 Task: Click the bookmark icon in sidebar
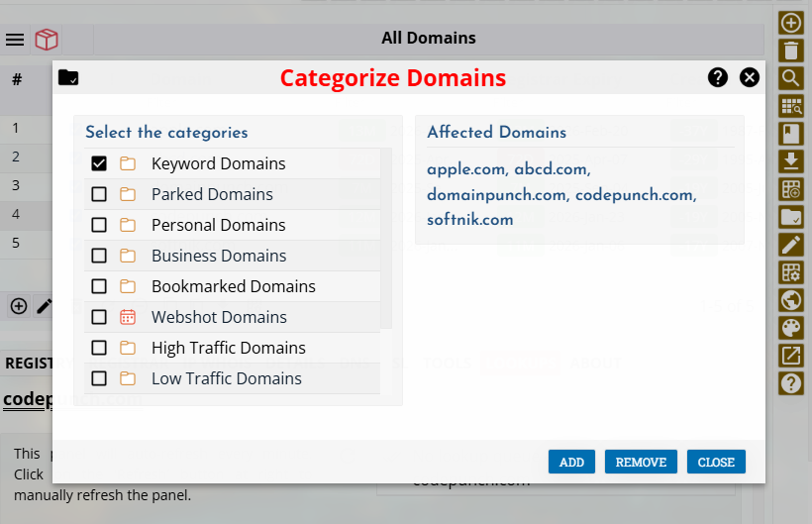pos(791,134)
